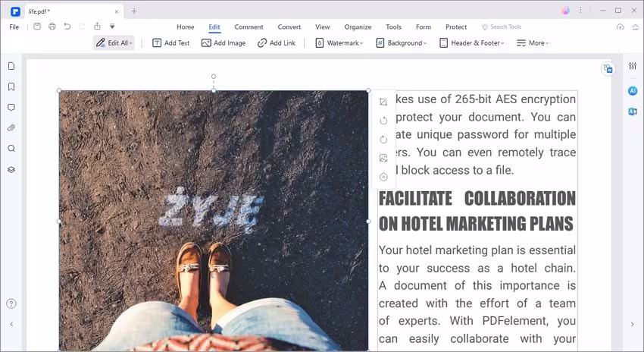Open the layers panel icon

coord(11,169)
